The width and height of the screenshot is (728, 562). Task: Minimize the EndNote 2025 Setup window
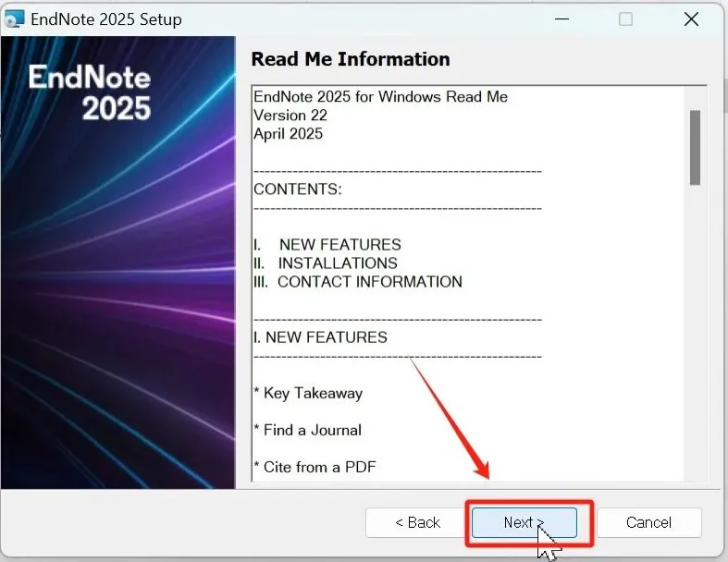point(561,19)
